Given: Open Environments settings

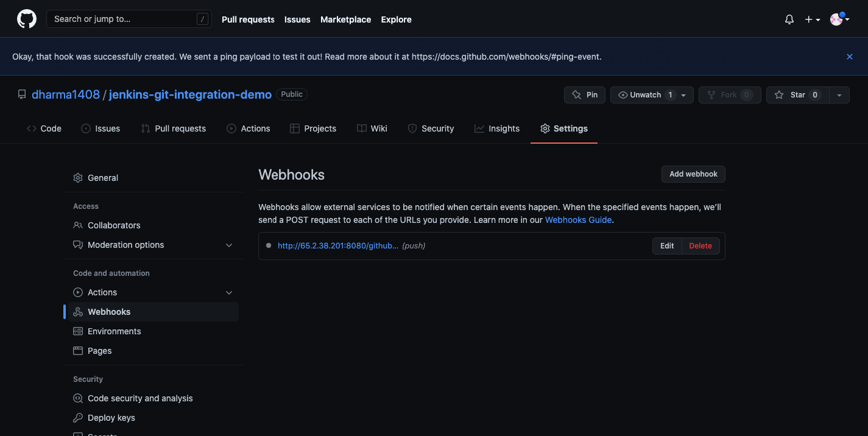Looking at the screenshot, I should [153, 331].
